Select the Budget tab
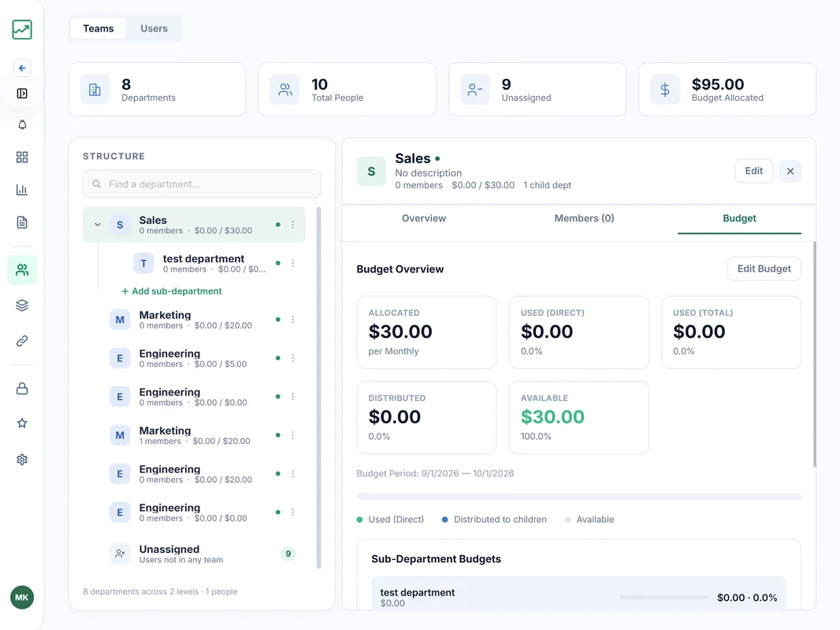This screenshot has height=630, width=840. 739,218
